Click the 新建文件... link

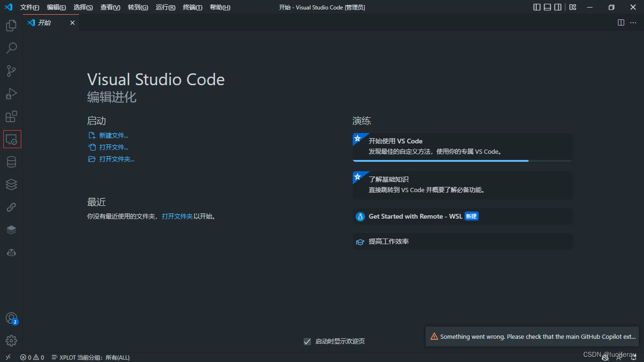click(114, 135)
